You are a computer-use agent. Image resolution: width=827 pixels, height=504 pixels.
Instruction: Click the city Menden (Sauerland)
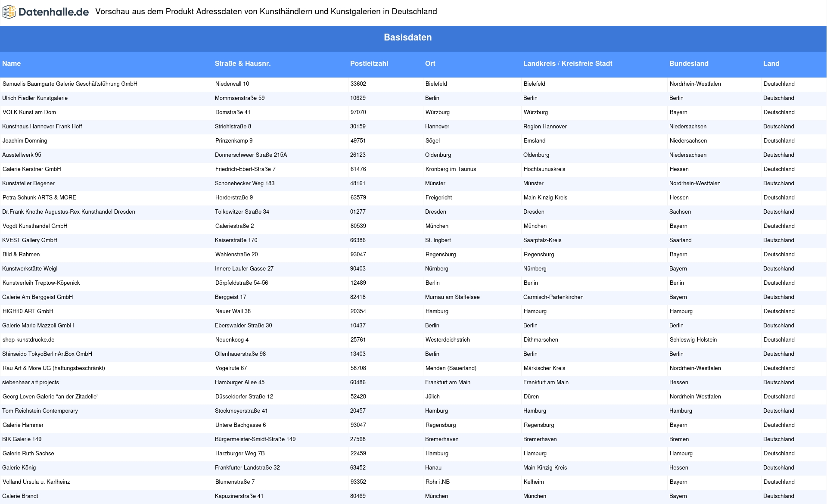tap(451, 368)
